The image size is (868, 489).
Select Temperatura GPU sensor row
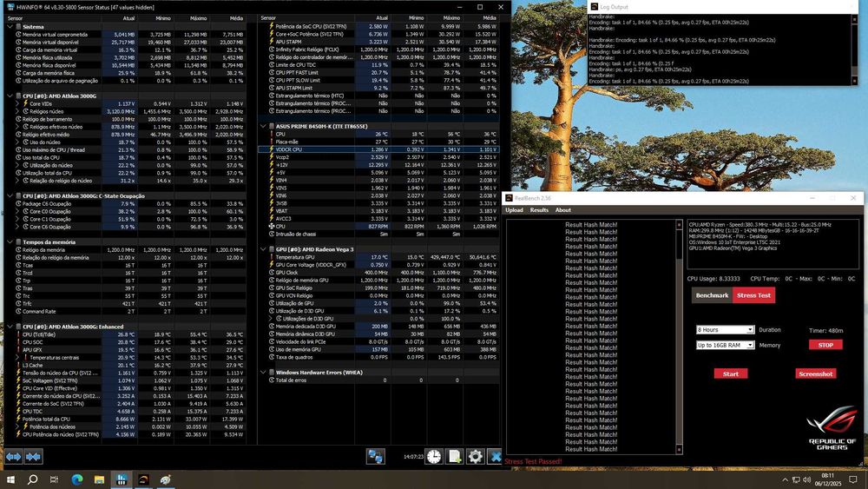(378, 257)
